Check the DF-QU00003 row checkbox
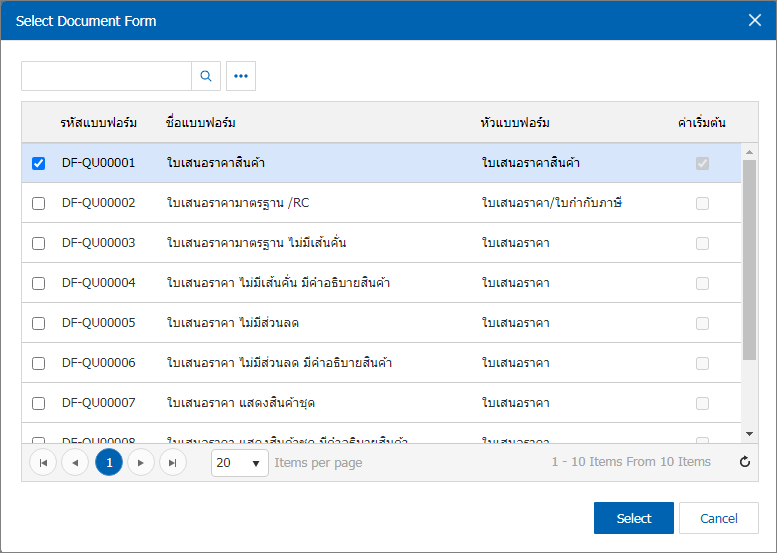 click(38, 243)
